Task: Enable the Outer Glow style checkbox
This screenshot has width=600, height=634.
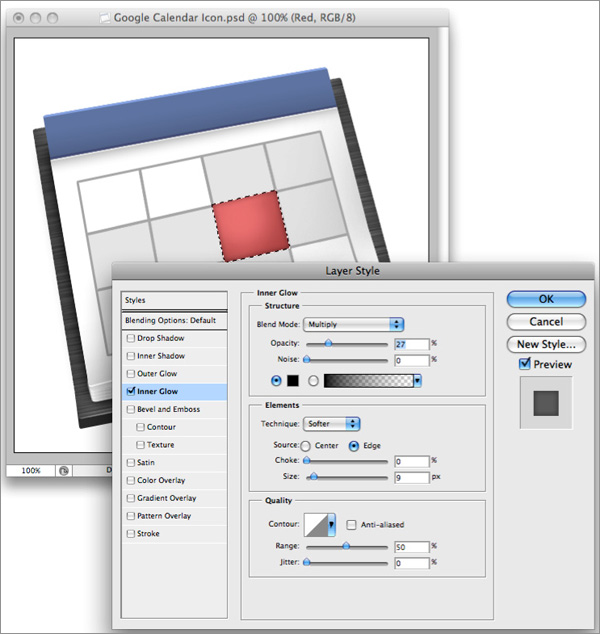Action: pyautogui.click(x=131, y=374)
